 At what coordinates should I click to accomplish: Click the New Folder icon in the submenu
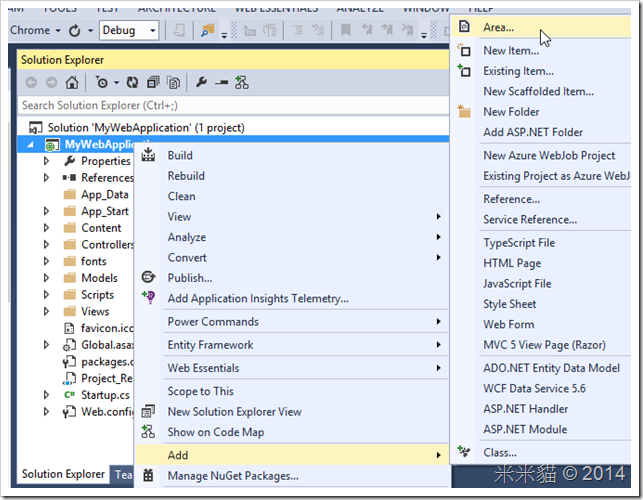click(x=464, y=111)
